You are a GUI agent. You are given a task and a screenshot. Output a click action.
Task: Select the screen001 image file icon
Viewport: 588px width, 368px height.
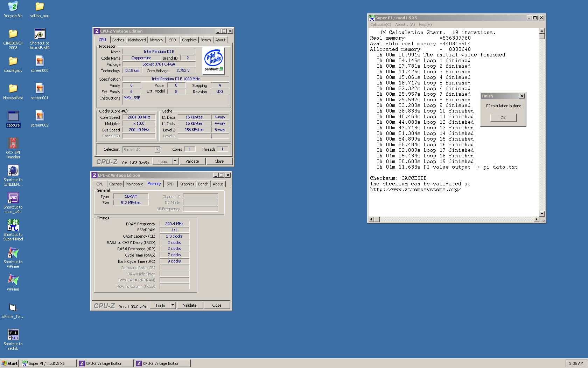pyautogui.click(x=40, y=91)
